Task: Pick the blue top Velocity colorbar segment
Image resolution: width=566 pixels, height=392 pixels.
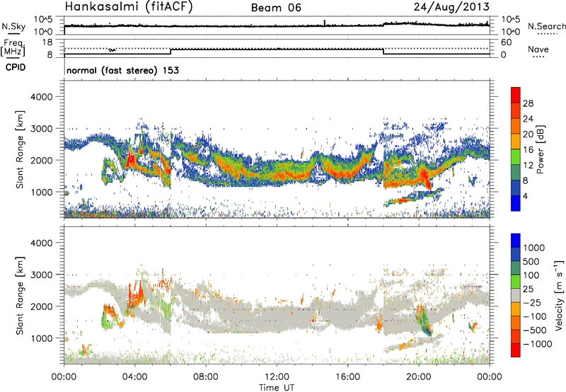Action: coord(516,241)
